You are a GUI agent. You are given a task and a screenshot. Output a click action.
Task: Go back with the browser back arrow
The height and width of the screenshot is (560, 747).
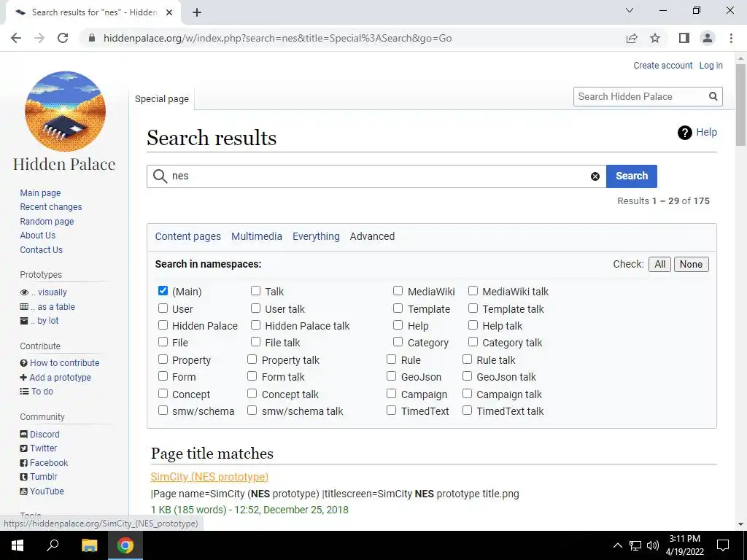(16, 38)
